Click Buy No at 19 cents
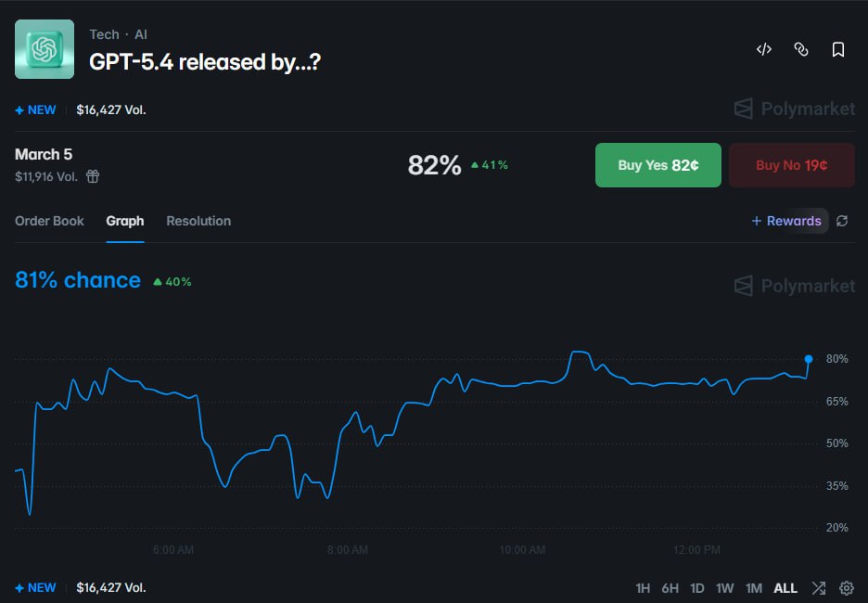 tap(791, 164)
